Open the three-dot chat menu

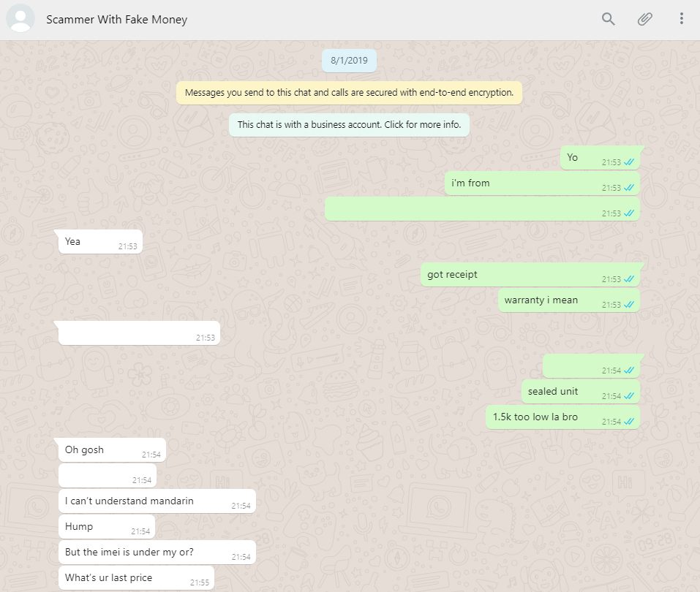click(x=681, y=19)
